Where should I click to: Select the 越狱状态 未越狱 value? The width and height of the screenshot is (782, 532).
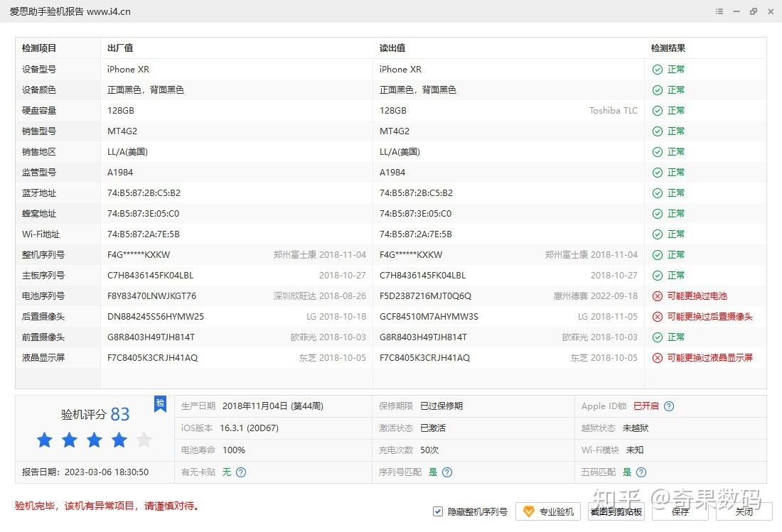tap(636, 428)
